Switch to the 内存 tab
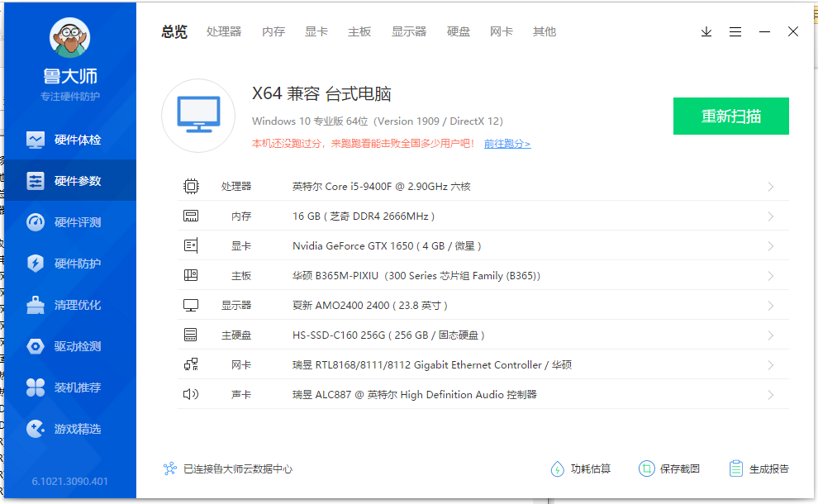This screenshot has height=504, width=818. (273, 31)
